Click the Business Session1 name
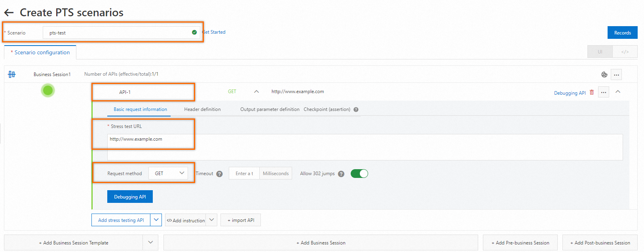Viewport: 644px width, 252px height. (52, 74)
